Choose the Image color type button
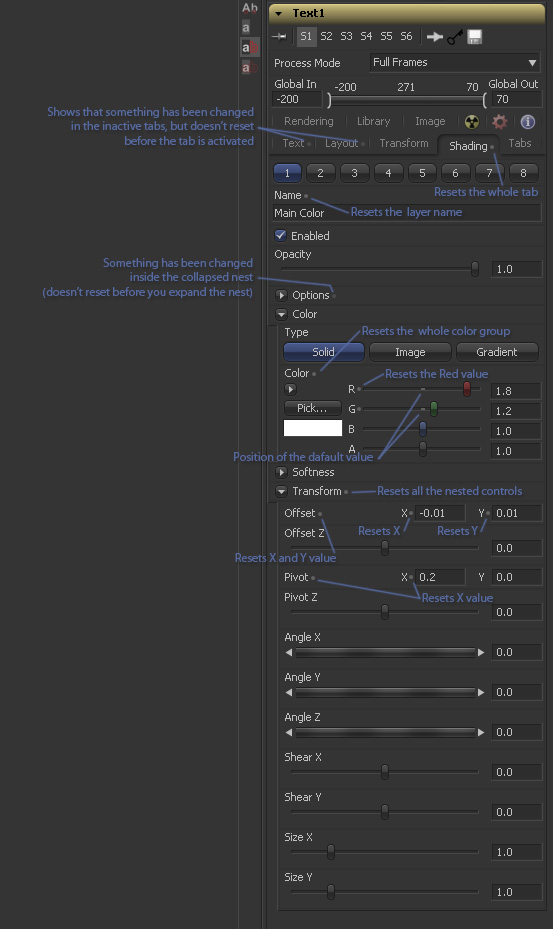This screenshot has height=929, width=553. [410, 352]
